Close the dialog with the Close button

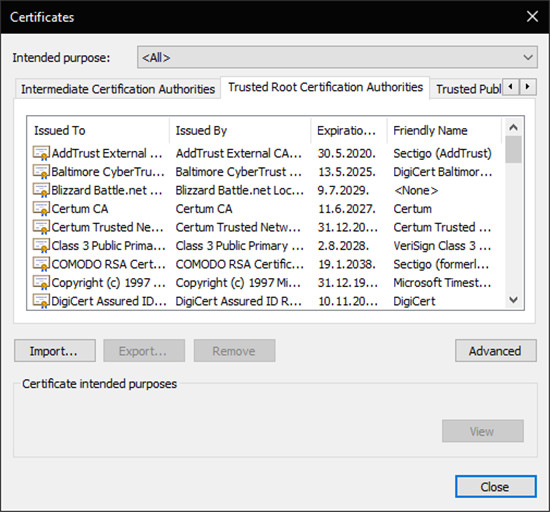[x=496, y=486]
